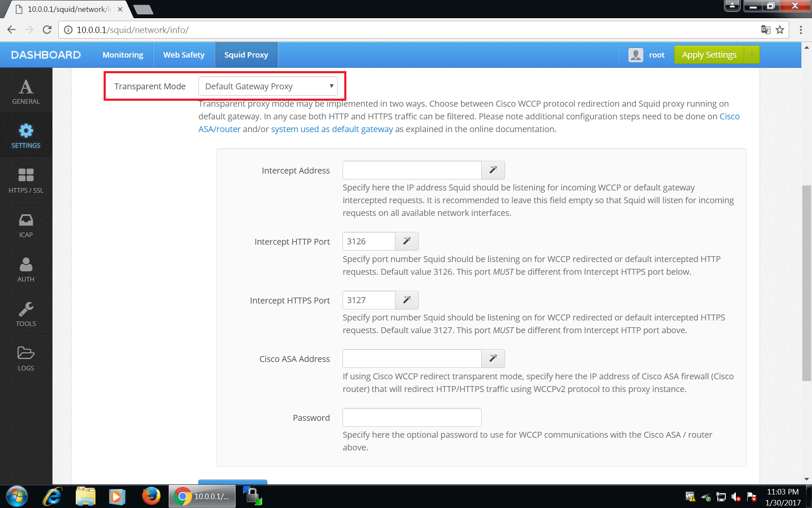The image size is (812, 508).
Task: Click magic wand next to Intercept Address
Action: click(493, 170)
